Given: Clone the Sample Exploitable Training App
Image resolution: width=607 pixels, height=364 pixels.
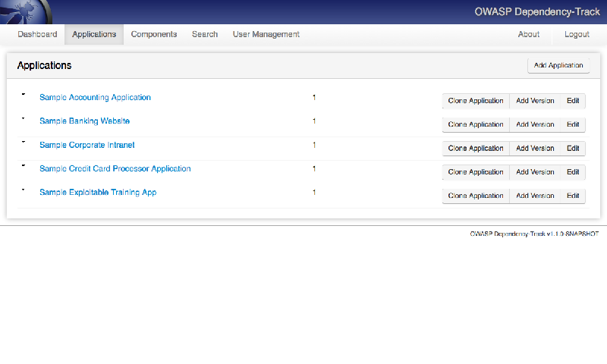Looking at the screenshot, I should (476, 196).
